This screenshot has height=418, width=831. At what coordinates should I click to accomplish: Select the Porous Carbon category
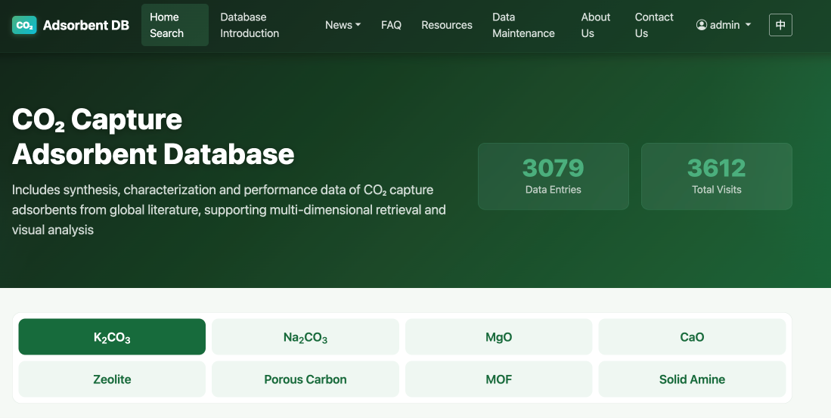pos(305,379)
